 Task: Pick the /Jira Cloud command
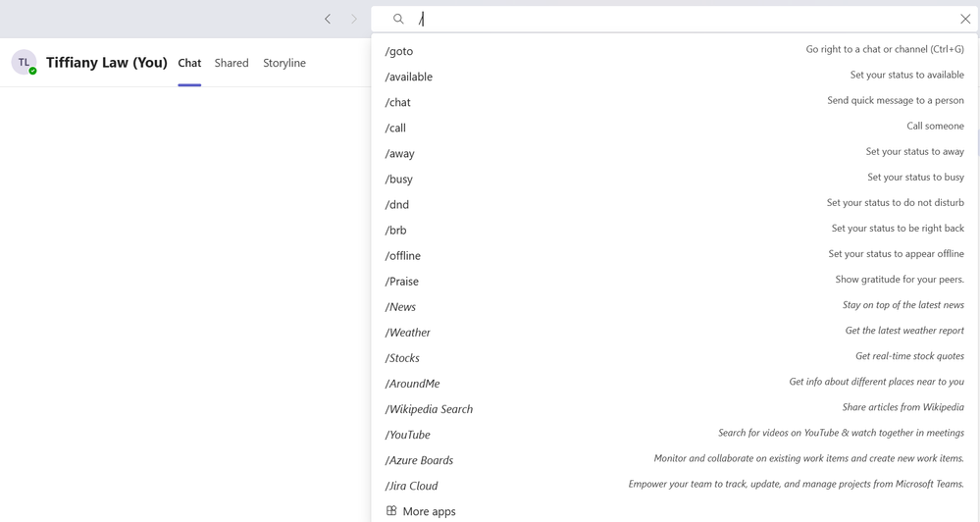coord(675,486)
